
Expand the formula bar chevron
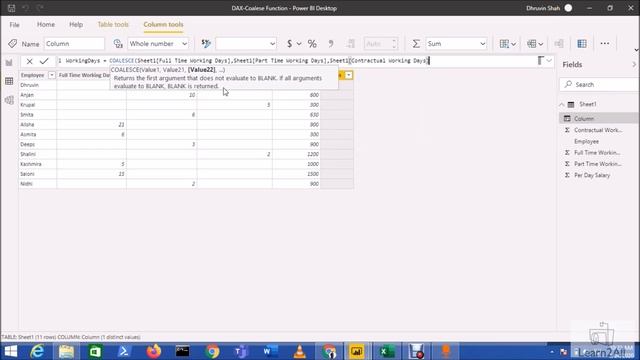(x=549, y=61)
